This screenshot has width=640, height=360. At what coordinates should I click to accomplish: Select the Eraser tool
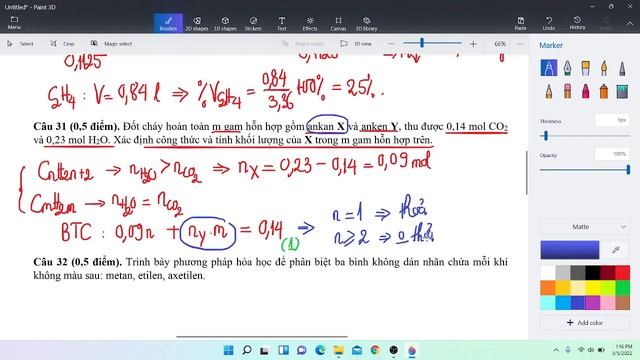tap(567, 91)
